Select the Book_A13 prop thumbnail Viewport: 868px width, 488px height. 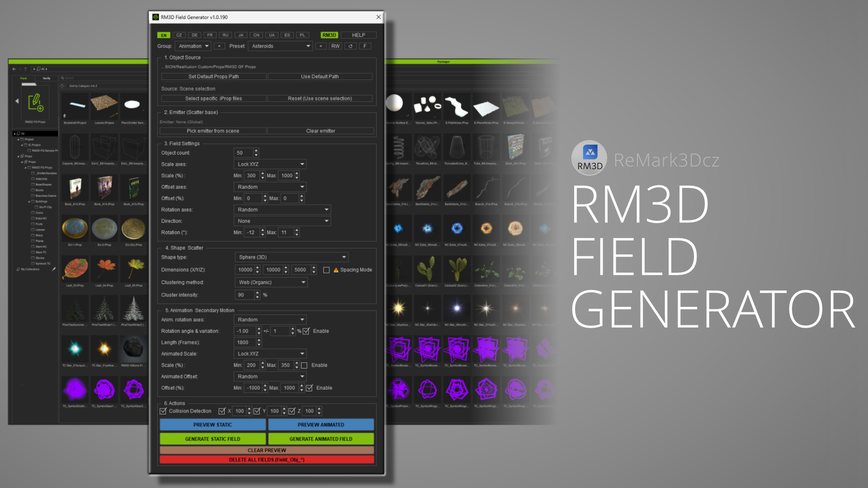coord(75,188)
